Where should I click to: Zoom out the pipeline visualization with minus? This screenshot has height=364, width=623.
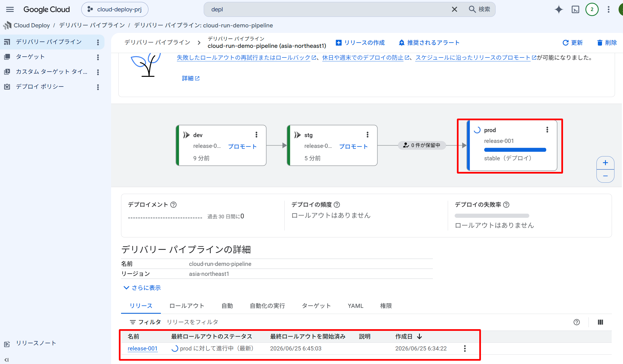click(x=605, y=176)
